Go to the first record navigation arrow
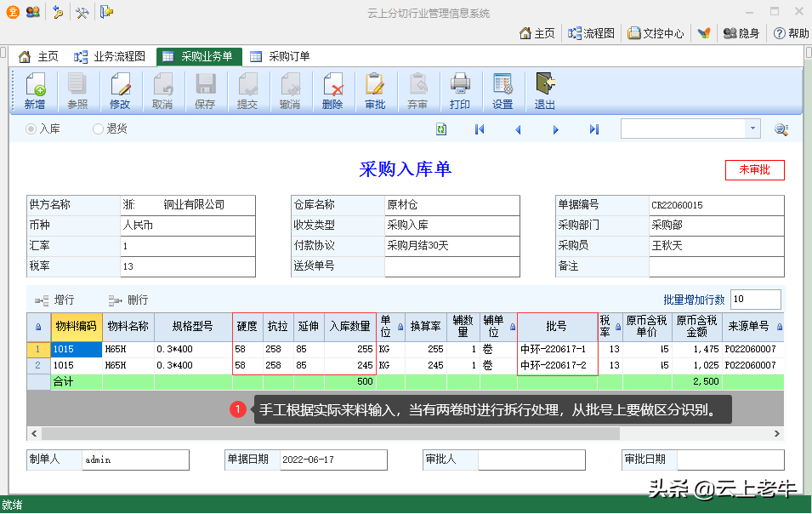The width and height of the screenshot is (812, 514). (480, 129)
